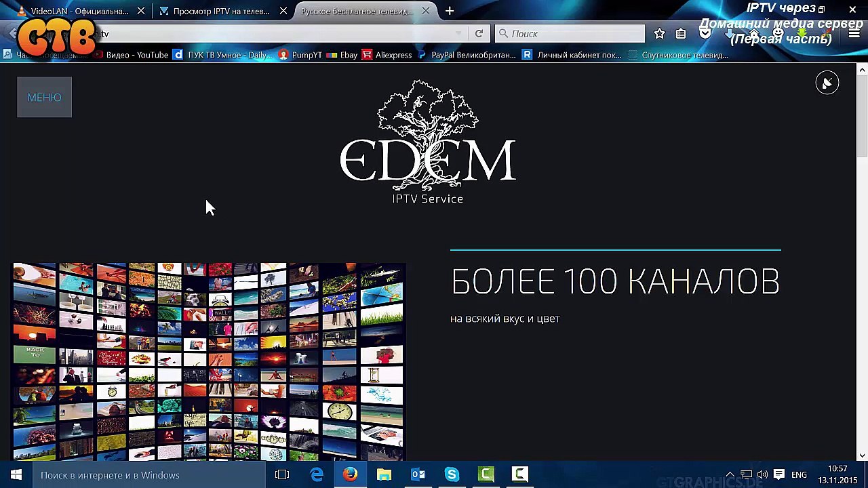Viewport: 868px width, 488px height.
Task: Click the БОЛЕЕ 100 КАНАЛОВ heading
Action: (615, 281)
